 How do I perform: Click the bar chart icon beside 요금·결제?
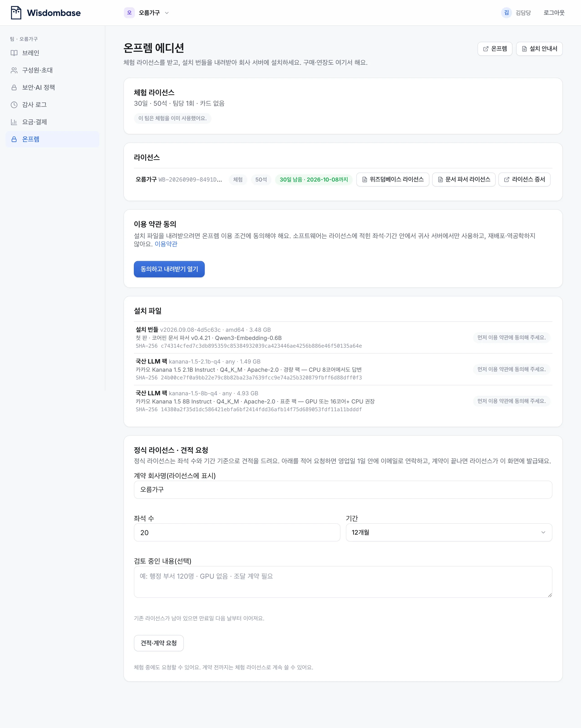click(14, 122)
